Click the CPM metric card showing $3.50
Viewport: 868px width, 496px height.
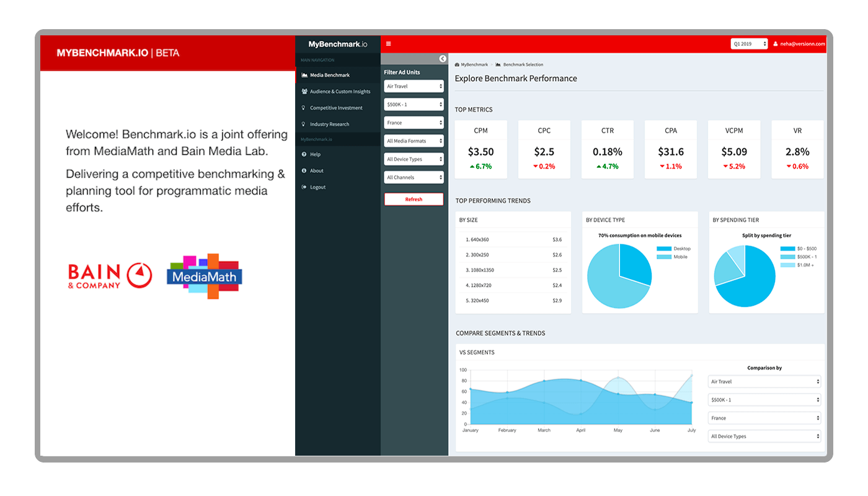tap(480, 149)
